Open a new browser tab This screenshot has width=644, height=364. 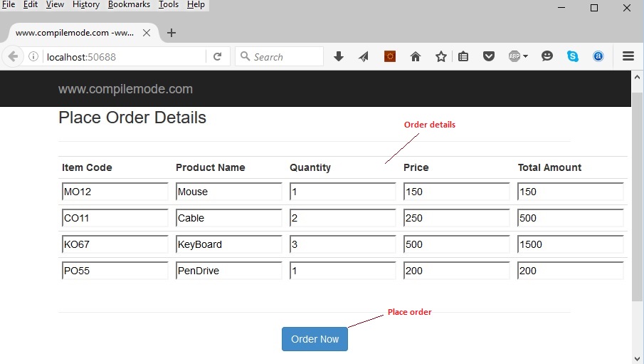(x=171, y=33)
